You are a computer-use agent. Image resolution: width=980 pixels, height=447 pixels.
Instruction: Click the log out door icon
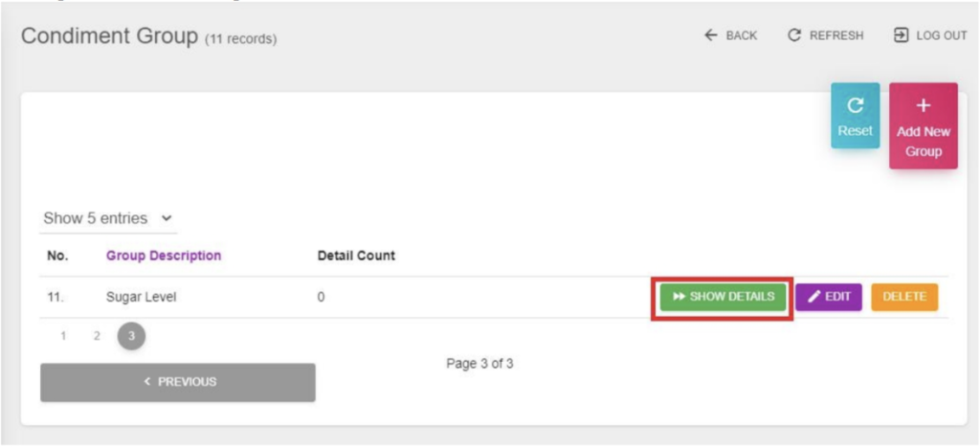click(x=901, y=35)
